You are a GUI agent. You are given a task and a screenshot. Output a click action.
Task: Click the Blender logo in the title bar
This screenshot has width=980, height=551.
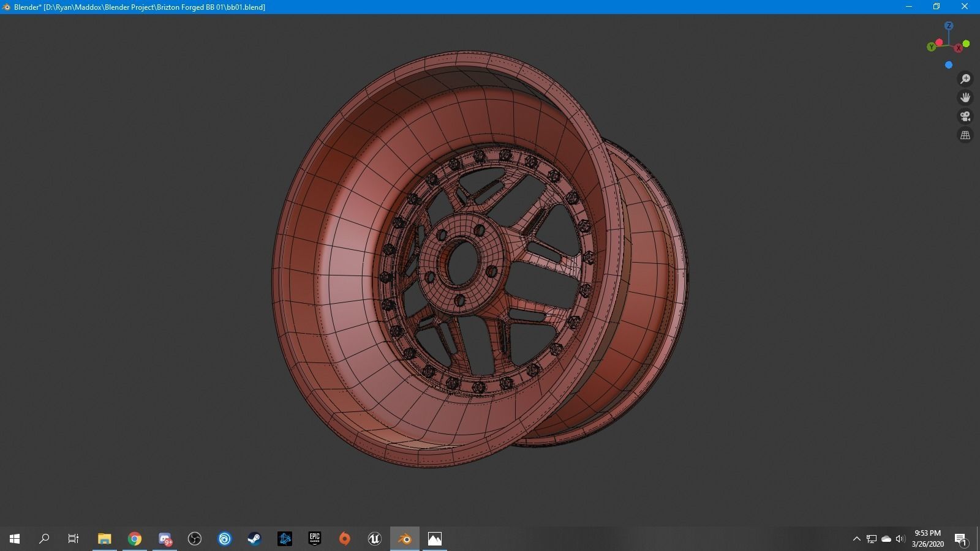(x=6, y=7)
